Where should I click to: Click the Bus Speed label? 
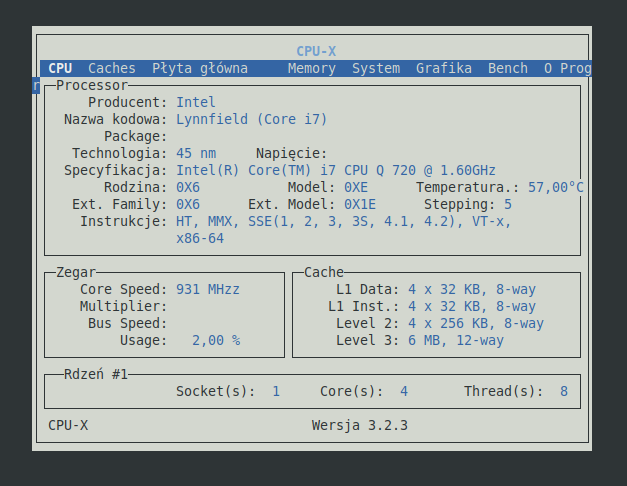click(x=127, y=323)
